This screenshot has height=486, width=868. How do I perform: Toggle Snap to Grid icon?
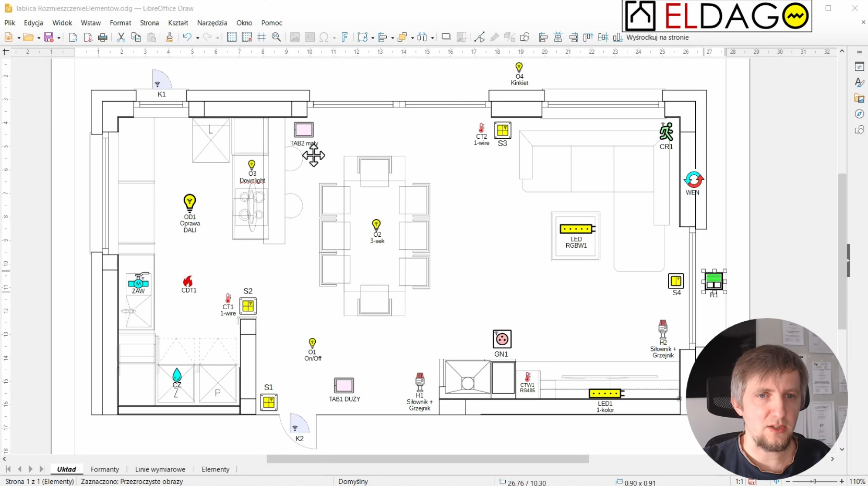tap(247, 37)
